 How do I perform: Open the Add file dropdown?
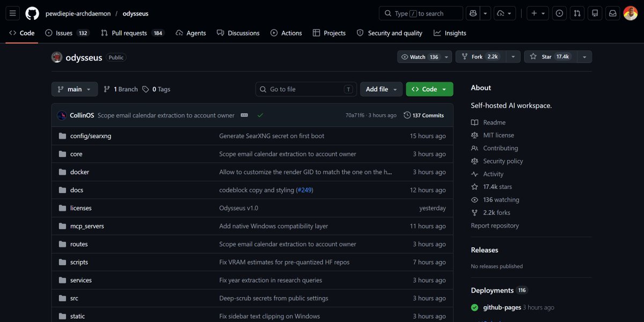[x=382, y=89]
